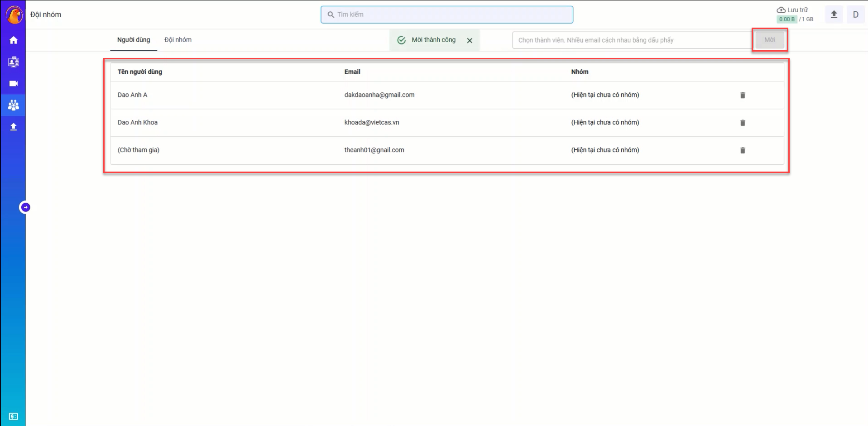868x426 pixels.
Task: Switch to the Đội nhóm tab
Action: pos(178,40)
